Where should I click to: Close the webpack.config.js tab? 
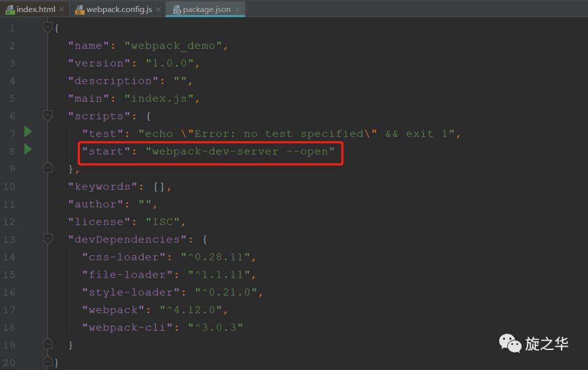coord(158,9)
